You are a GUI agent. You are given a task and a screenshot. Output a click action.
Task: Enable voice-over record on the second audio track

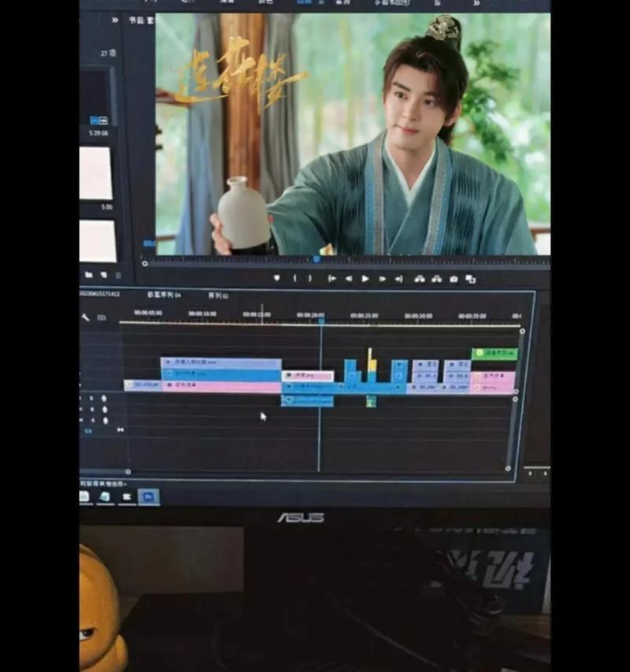tap(105, 410)
